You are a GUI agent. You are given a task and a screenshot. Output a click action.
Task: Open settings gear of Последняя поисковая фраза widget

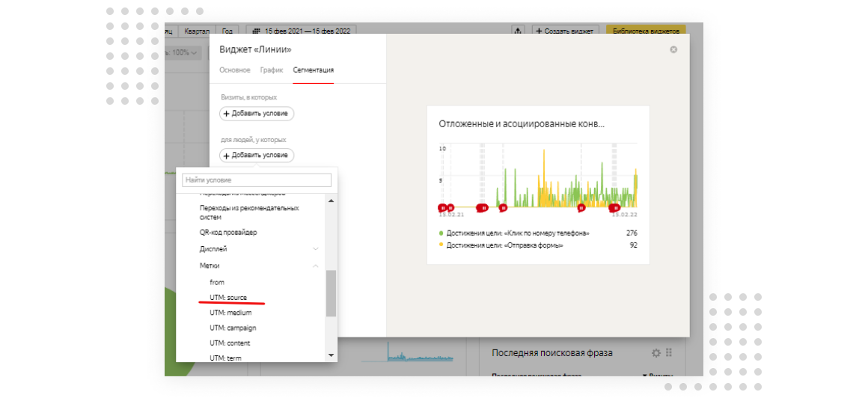(x=656, y=352)
